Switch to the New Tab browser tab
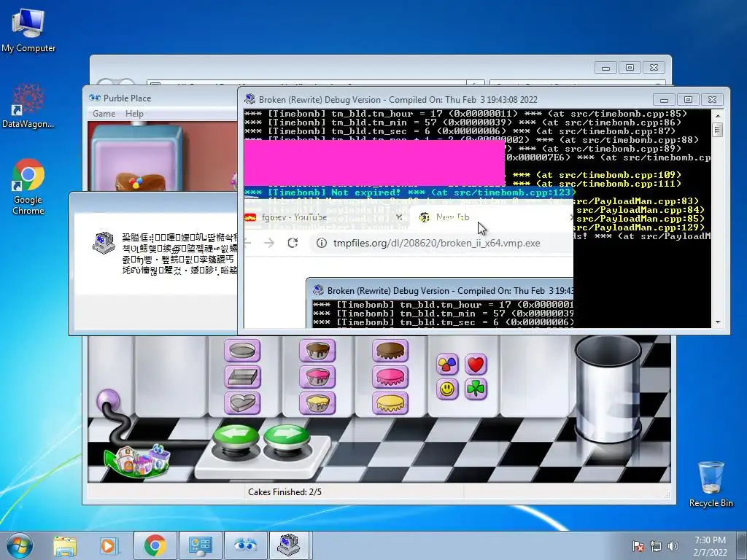Screen dimensions: 747x560 [x=452, y=217]
